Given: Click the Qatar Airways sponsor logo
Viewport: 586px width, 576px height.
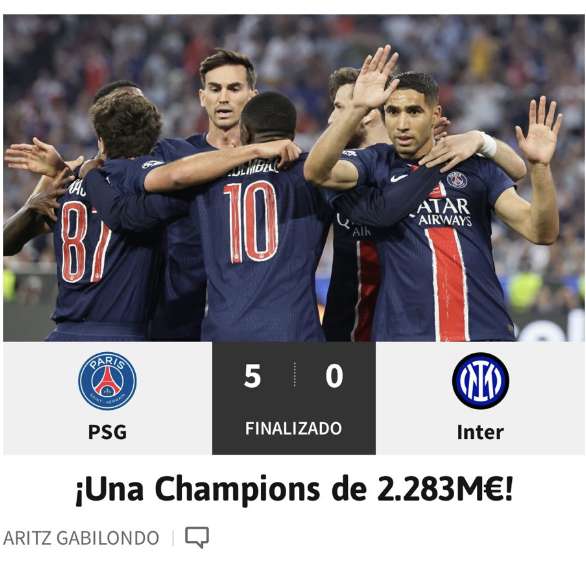Looking at the screenshot, I should pyautogui.click(x=442, y=213).
